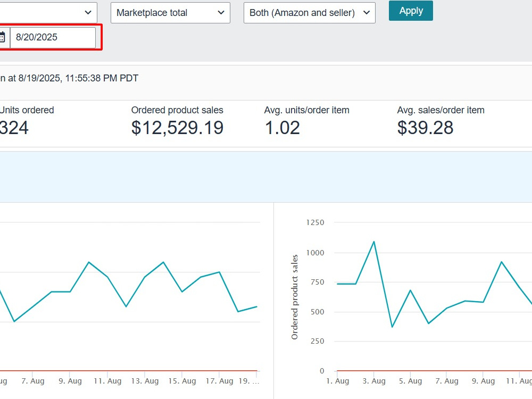Screen dimensions: 532x399
Task: Click the 5. Aug label on the sales chart
Action: pyautogui.click(x=411, y=381)
